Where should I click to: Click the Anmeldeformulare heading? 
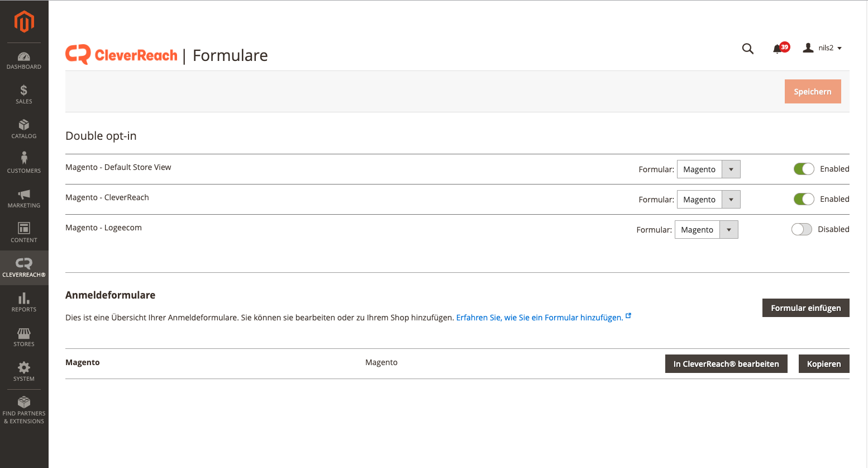[x=111, y=295]
